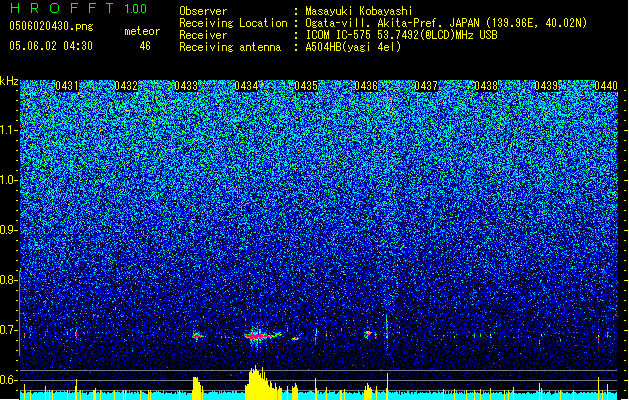Click the 'Observer' field label

point(203,11)
